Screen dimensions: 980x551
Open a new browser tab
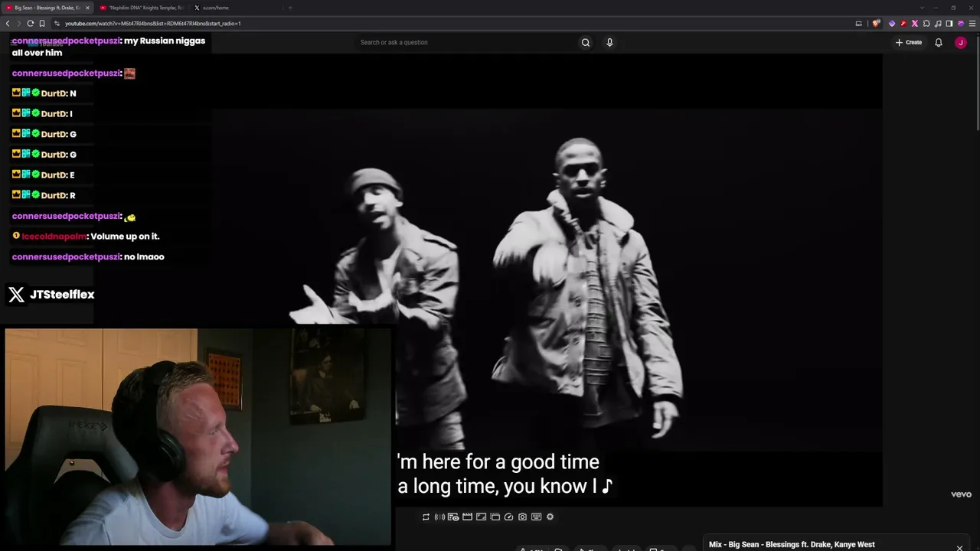290,8
